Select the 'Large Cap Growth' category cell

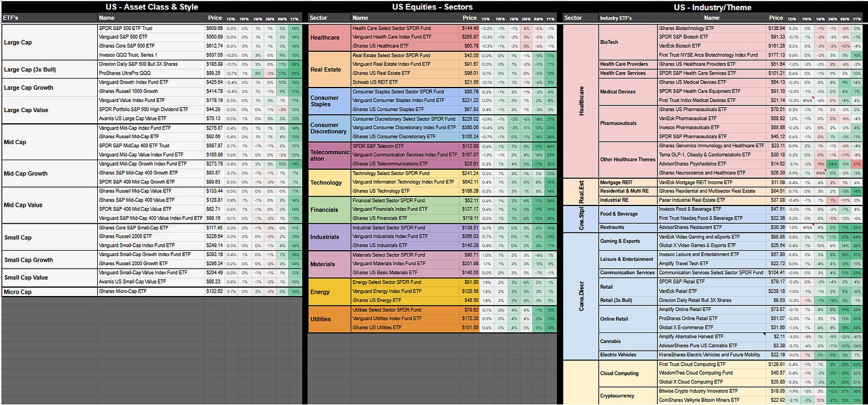pos(49,87)
